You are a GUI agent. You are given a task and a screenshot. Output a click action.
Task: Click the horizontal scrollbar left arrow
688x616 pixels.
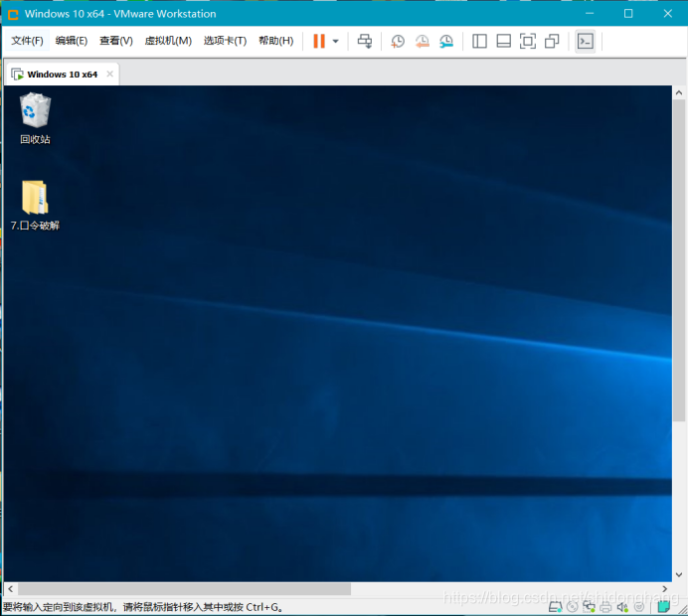tap(11, 589)
